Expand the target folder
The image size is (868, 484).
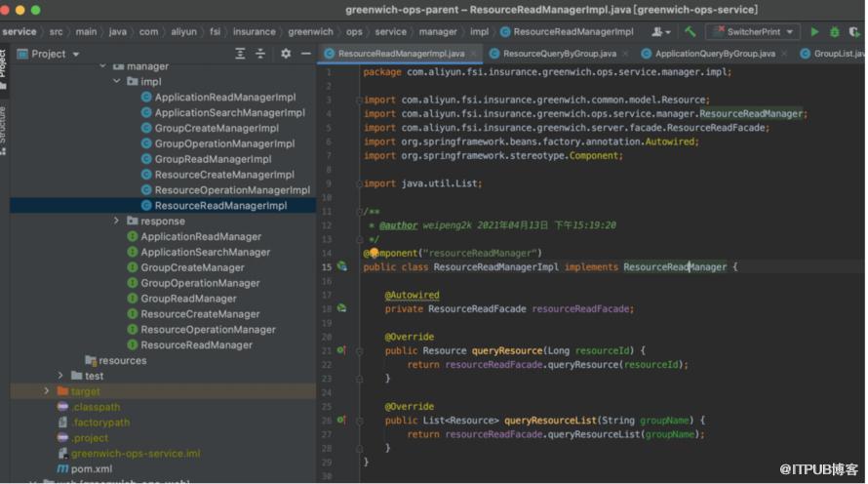pos(47,391)
